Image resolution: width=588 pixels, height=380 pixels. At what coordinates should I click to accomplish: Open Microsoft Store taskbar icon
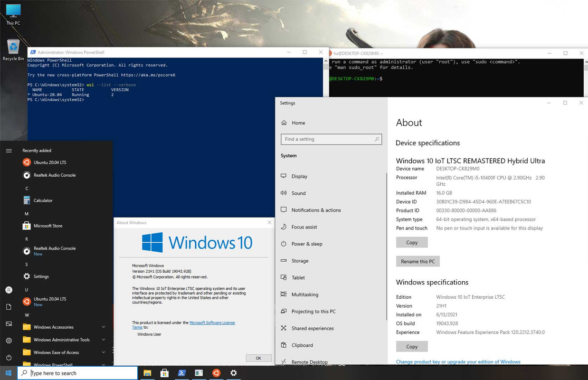pyautogui.click(x=164, y=373)
